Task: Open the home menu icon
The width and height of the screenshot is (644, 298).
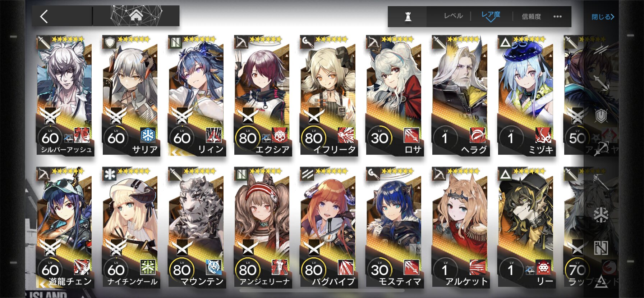Action: pos(136,16)
